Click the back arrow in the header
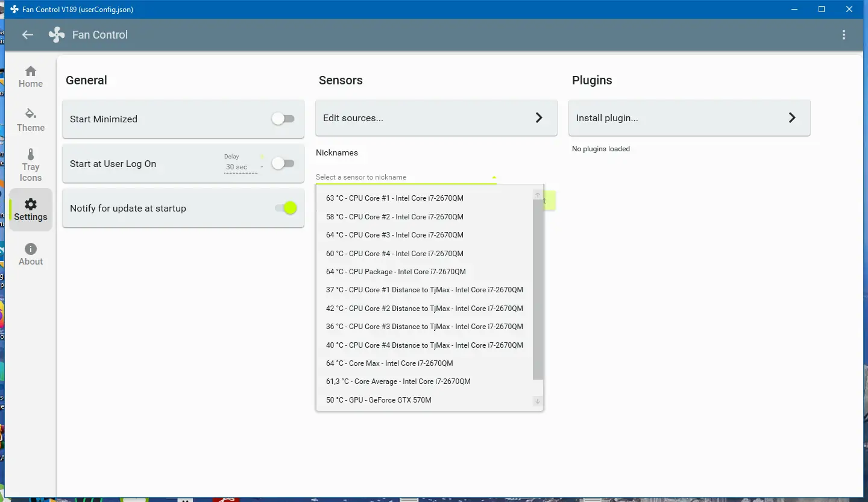Screen dimensions: 868x502 coord(28,35)
